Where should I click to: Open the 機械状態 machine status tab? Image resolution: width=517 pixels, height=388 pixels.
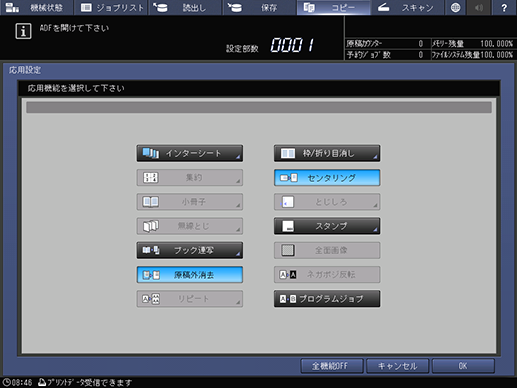pos(36,7)
